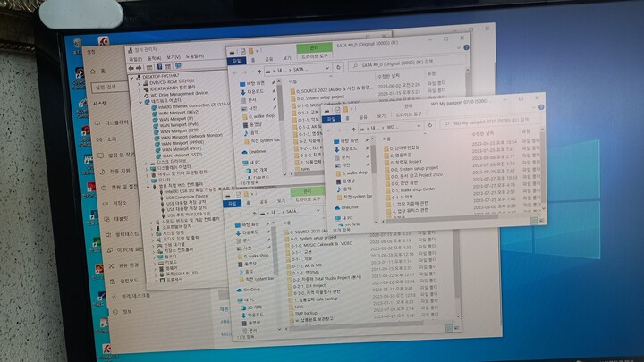Click large-icons view button in bottom SATA window
Screen dimensions: 644x362
pyautogui.click(x=456, y=328)
